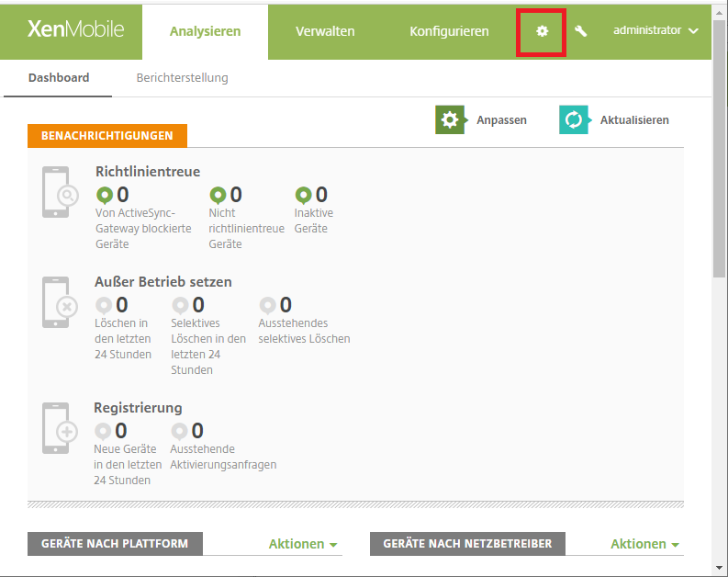Click the XenMobile logo

[x=75, y=29]
